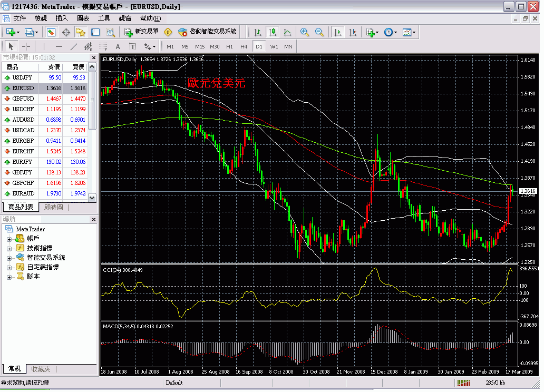Viewport: 544px width, 392px height.
Task: Click the yellow diamond warning icon
Action: [168, 32]
